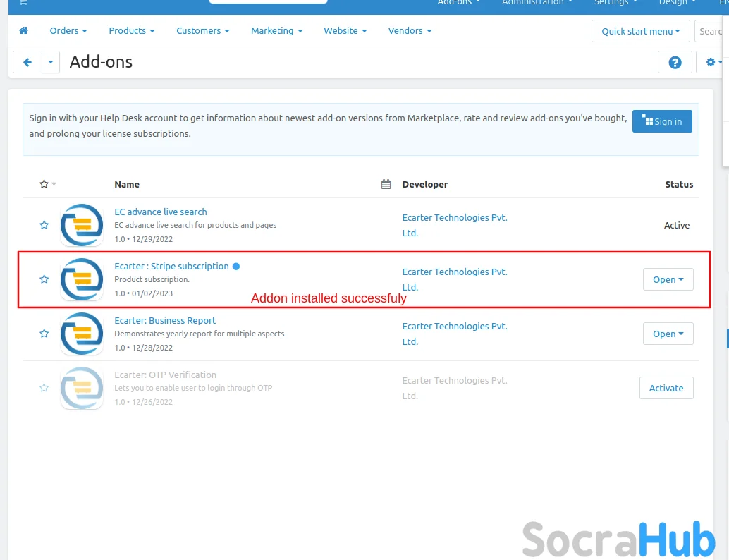The image size is (729, 560).
Task: Click the Developer column header
Action: pyautogui.click(x=425, y=184)
